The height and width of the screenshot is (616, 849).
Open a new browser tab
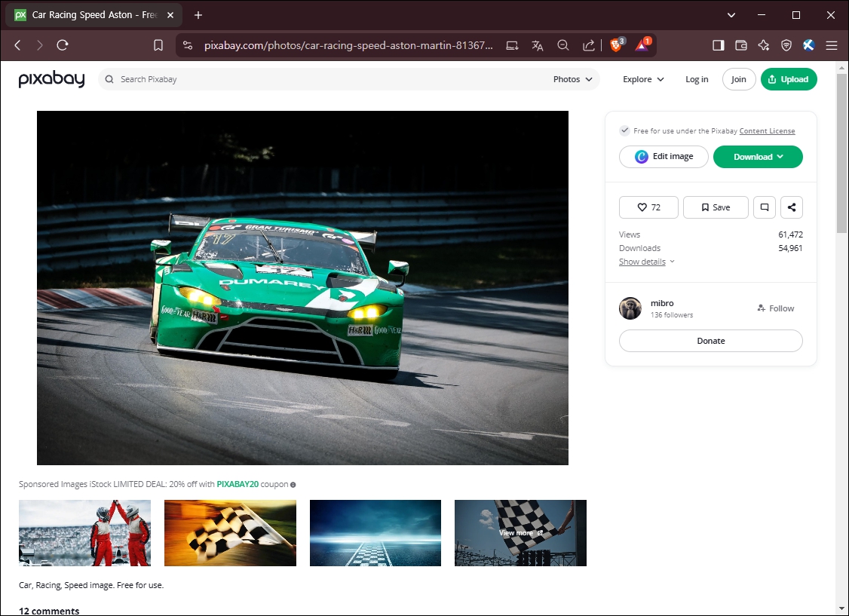point(198,15)
